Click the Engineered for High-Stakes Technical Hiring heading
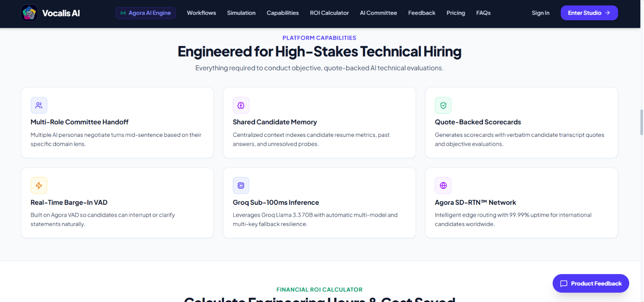644x302 pixels. [x=319, y=52]
